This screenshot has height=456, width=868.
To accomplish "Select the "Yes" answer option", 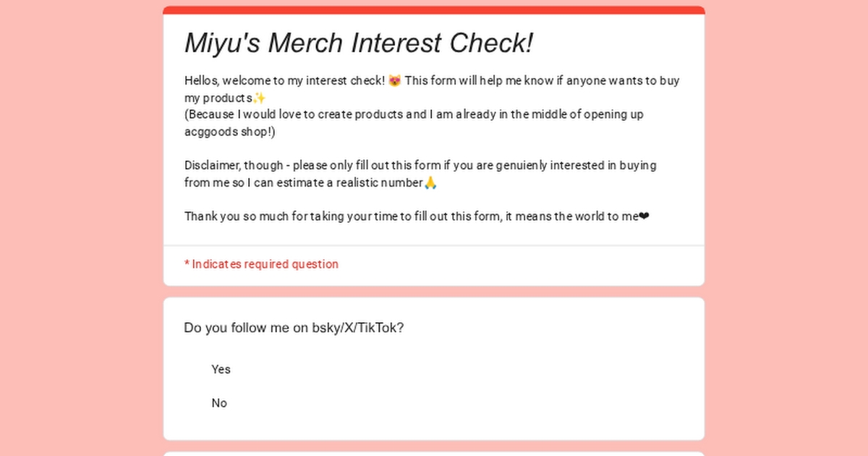I will pos(221,369).
